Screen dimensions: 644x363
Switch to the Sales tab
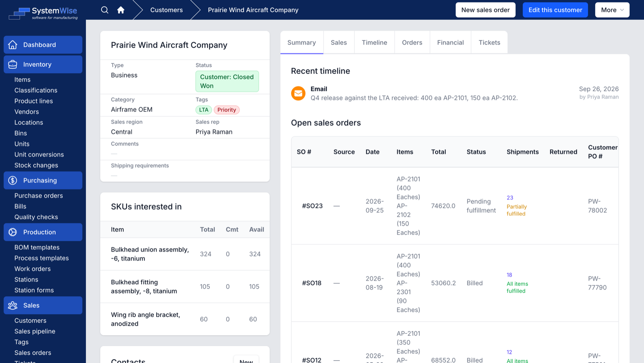(x=339, y=43)
